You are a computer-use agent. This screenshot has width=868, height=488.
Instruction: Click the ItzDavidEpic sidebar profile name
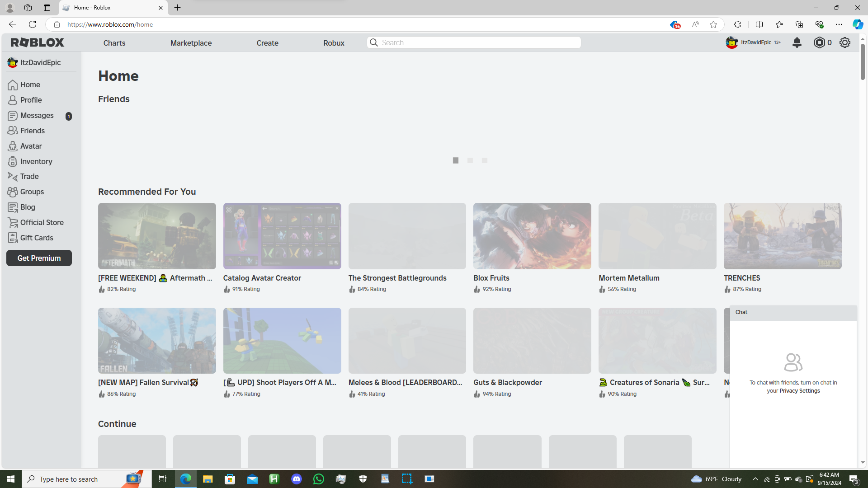pyautogui.click(x=40, y=62)
